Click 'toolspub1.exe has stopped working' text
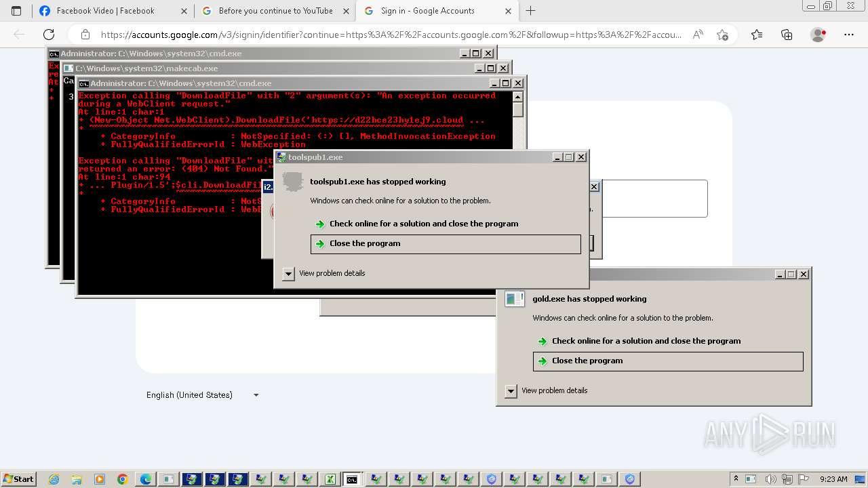 (x=378, y=182)
